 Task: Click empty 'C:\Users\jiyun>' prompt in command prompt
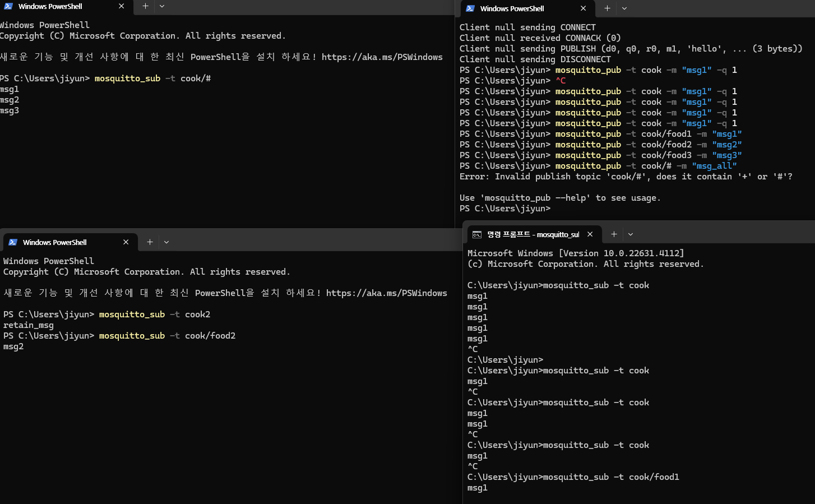[x=505, y=360]
